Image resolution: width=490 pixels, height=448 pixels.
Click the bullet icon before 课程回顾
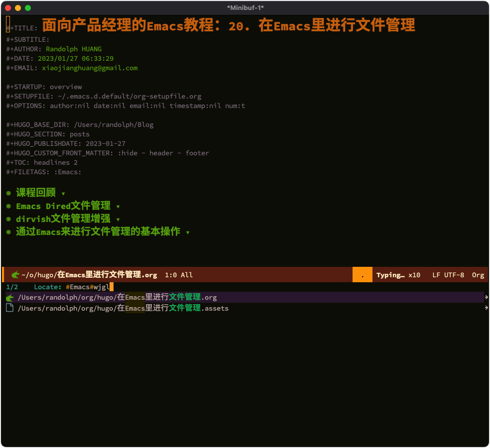(9, 193)
